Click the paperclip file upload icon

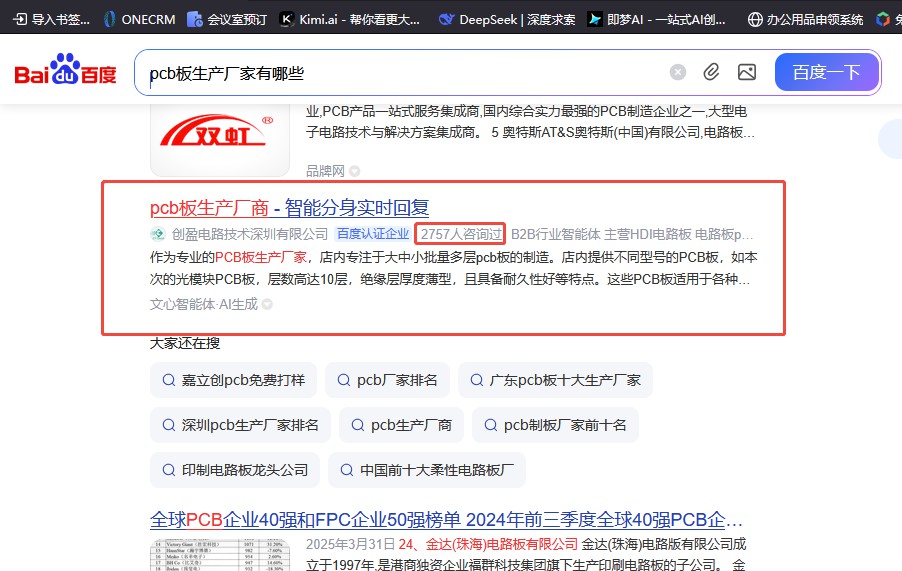pos(711,72)
